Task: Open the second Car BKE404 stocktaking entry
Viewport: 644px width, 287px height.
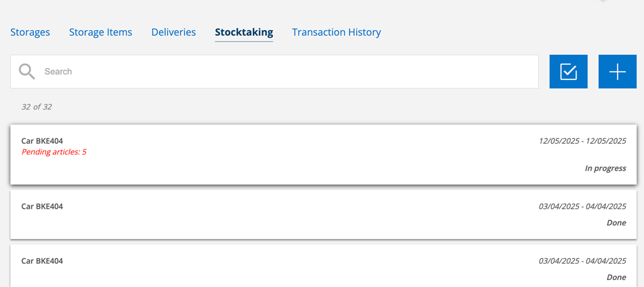Action: pos(323,215)
